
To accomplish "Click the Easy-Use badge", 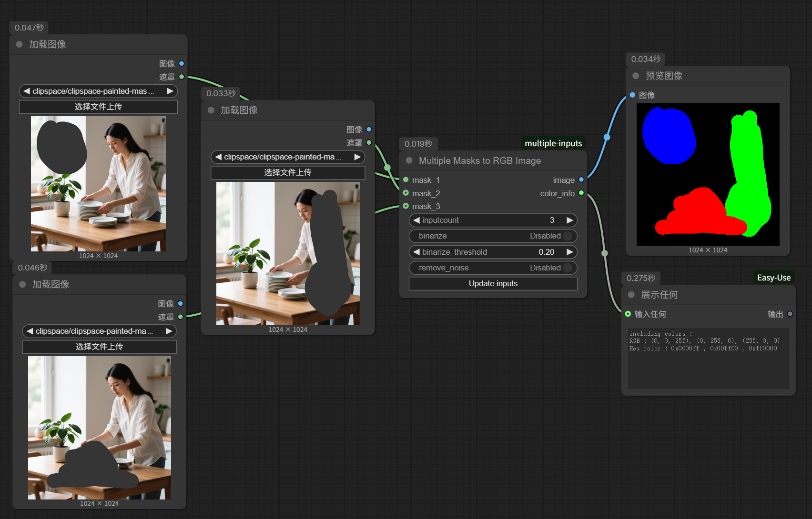I will (774, 278).
